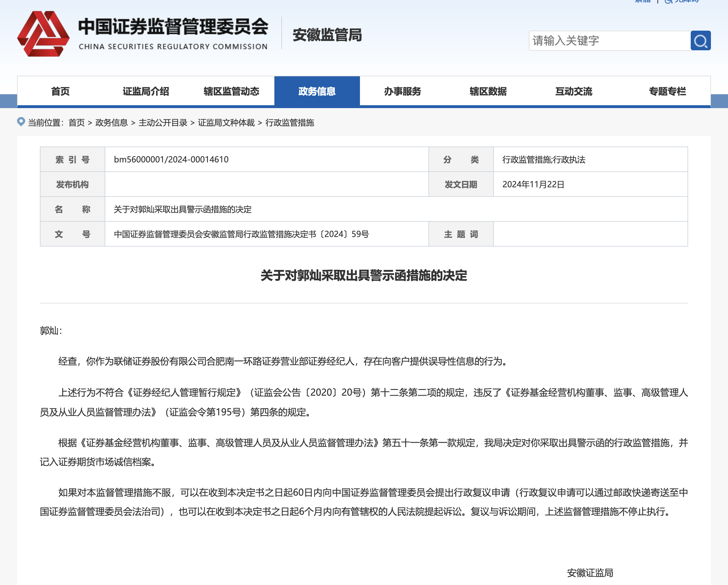728x585 pixels.
Task: Go to 辖区数据 section
Action: point(488,91)
